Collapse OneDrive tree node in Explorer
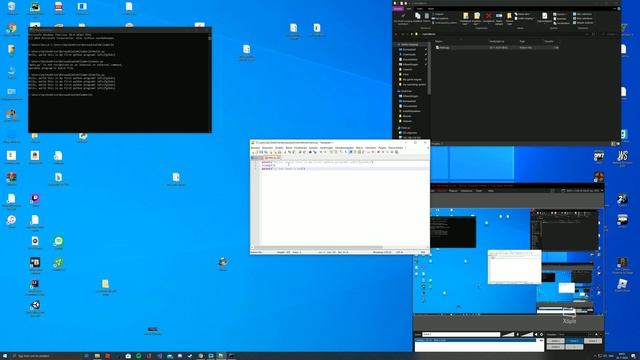 click(x=396, y=91)
